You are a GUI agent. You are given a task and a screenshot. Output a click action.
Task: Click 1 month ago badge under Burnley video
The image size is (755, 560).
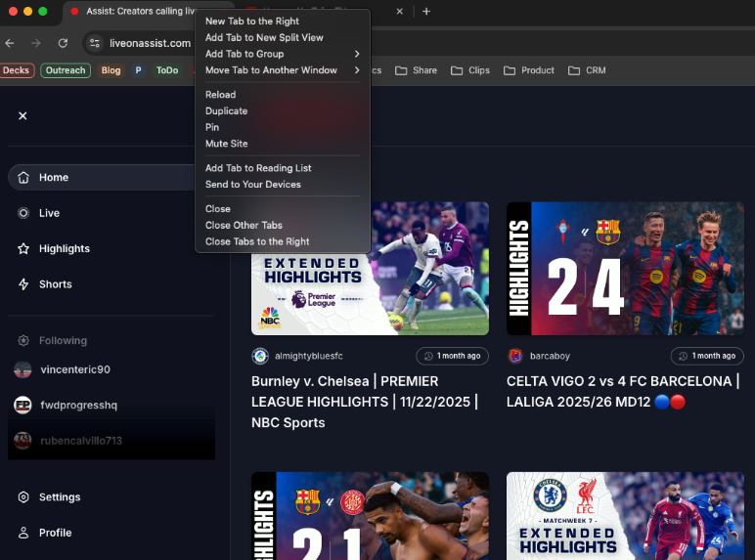[x=452, y=356]
